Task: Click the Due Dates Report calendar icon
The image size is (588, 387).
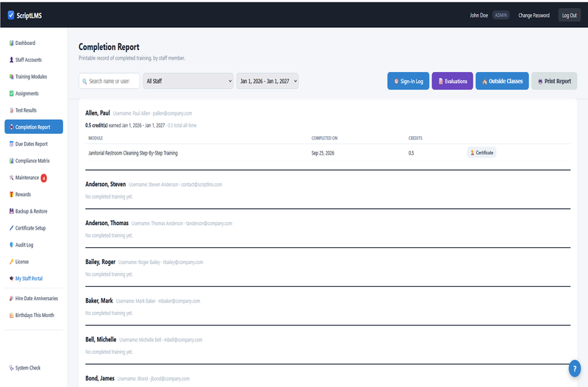Action: tap(12, 143)
